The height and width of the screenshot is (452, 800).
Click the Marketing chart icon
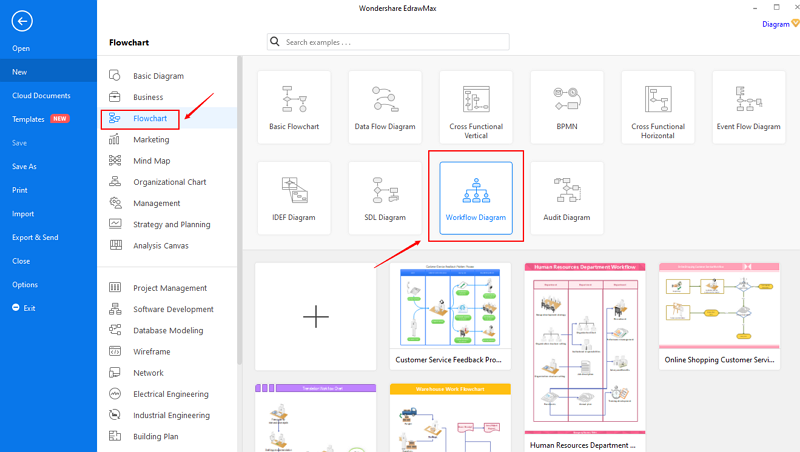point(115,139)
